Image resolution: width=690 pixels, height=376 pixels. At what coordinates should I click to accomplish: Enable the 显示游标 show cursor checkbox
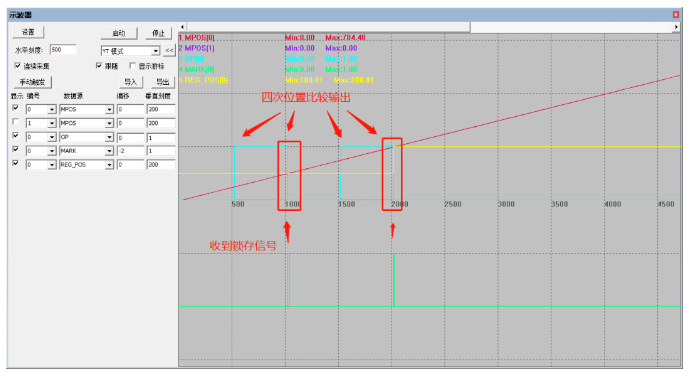132,66
